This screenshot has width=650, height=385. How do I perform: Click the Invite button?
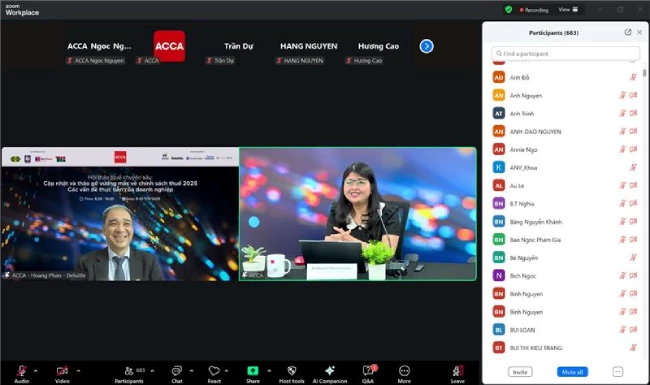pos(520,372)
